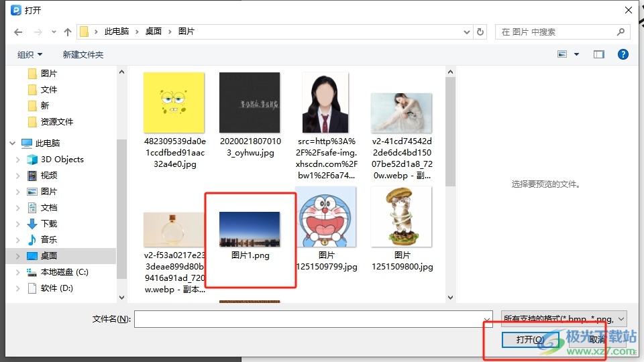644x362 pixels.
Task: Click the up one level arrow
Action: pyautogui.click(x=67, y=32)
